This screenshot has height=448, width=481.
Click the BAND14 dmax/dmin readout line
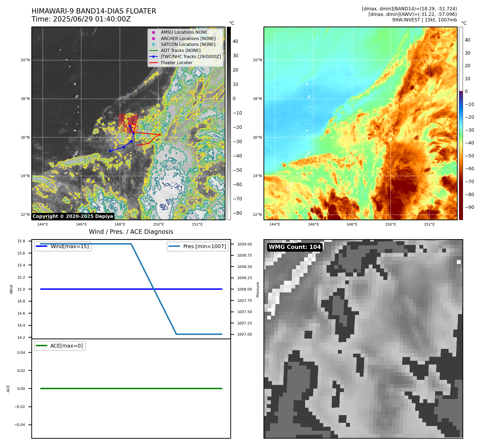click(x=409, y=9)
